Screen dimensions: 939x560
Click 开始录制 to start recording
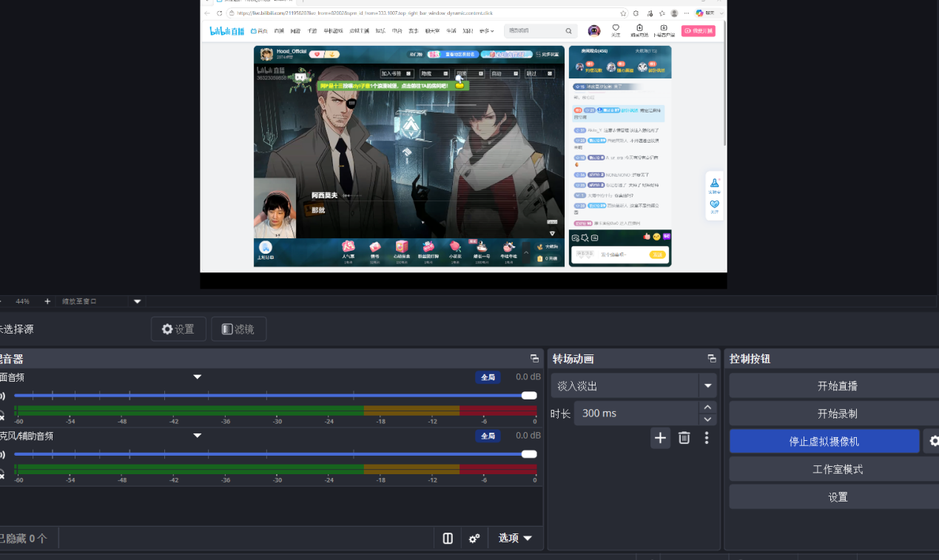[x=838, y=414]
